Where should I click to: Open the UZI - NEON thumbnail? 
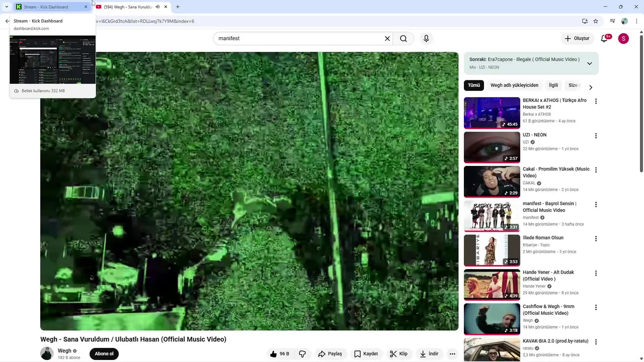click(492, 147)
